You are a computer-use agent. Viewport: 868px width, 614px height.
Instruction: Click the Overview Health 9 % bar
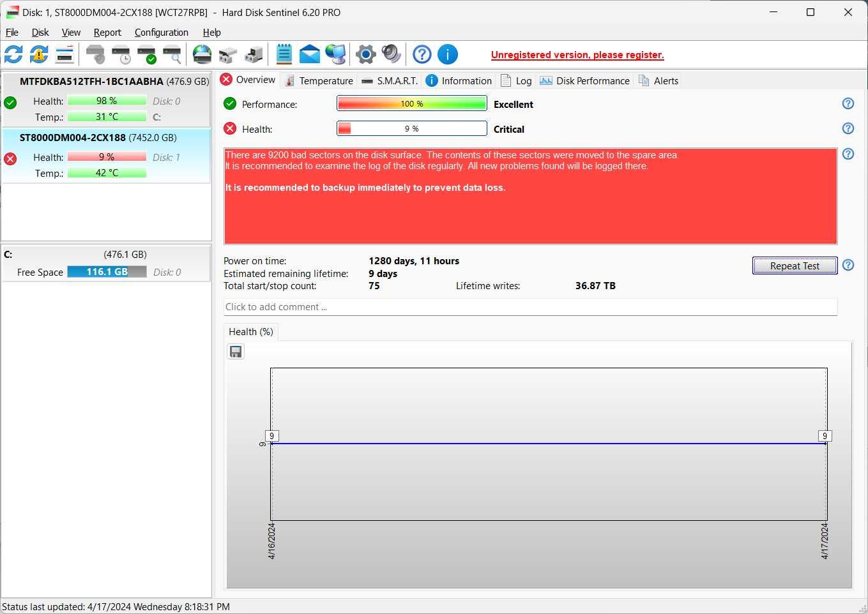click(412, 128)
